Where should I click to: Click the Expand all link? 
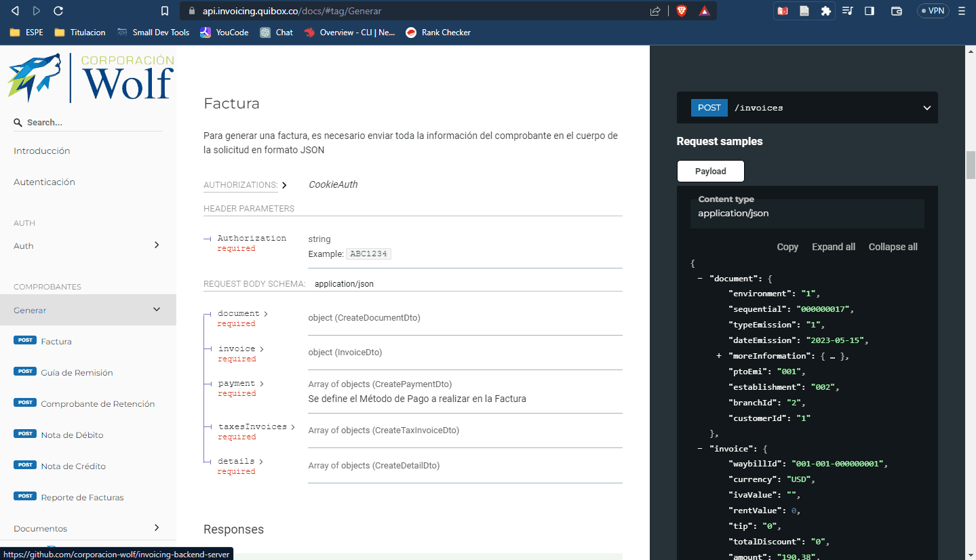pos(833,247)
